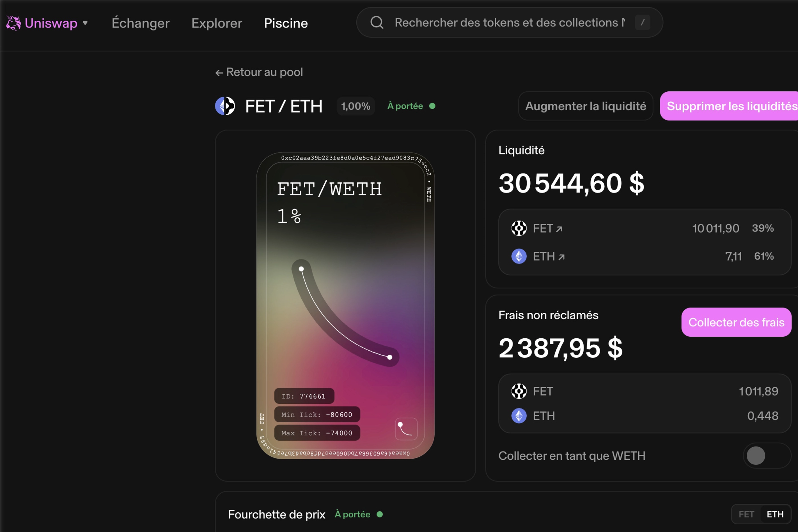798x532 pixels.
Task: Click the FET/ETH pair token icon
Action: [225, 106]
